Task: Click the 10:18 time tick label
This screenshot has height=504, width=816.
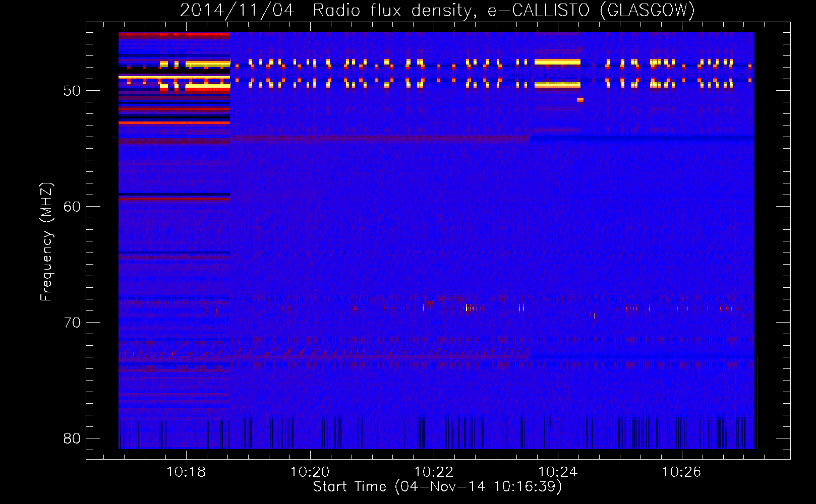Action: click(x=186, y=472)
